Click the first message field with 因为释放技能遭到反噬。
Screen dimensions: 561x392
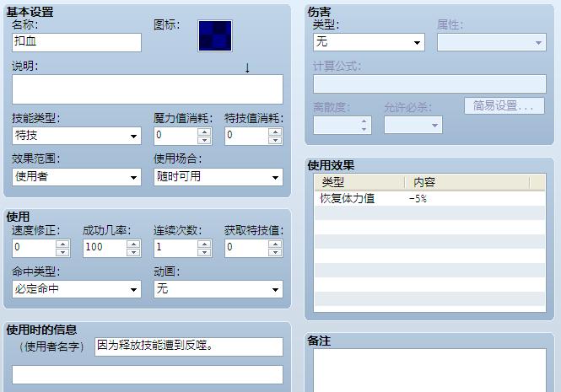point(189,346)
